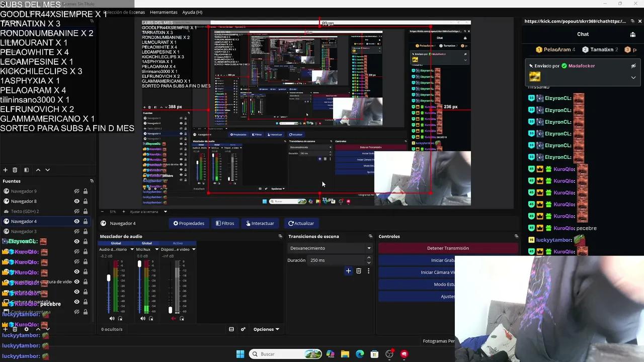The image size is (644, 362).
Task: Click the Interactuar button
Action: point(260,223)
